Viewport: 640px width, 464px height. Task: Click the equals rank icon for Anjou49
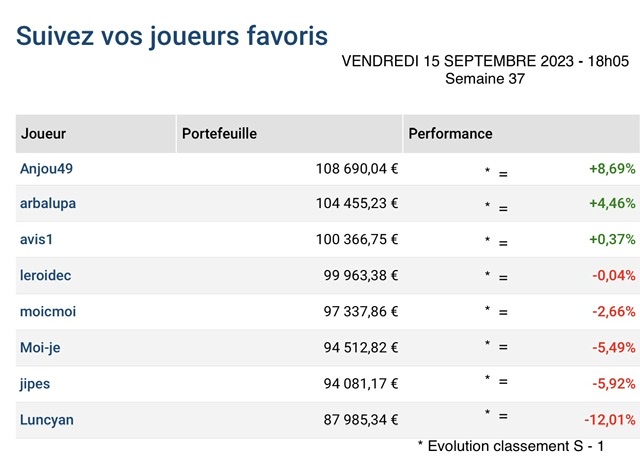tap(503, 174)
